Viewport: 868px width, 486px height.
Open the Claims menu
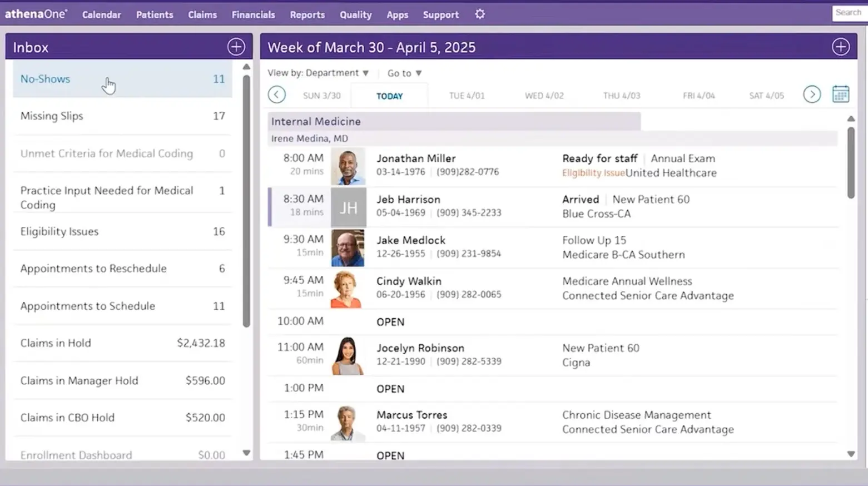coord(202,15)
